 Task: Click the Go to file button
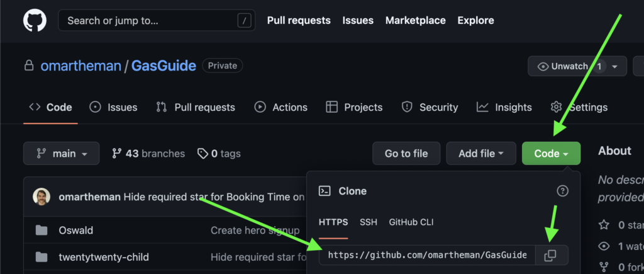406,154
